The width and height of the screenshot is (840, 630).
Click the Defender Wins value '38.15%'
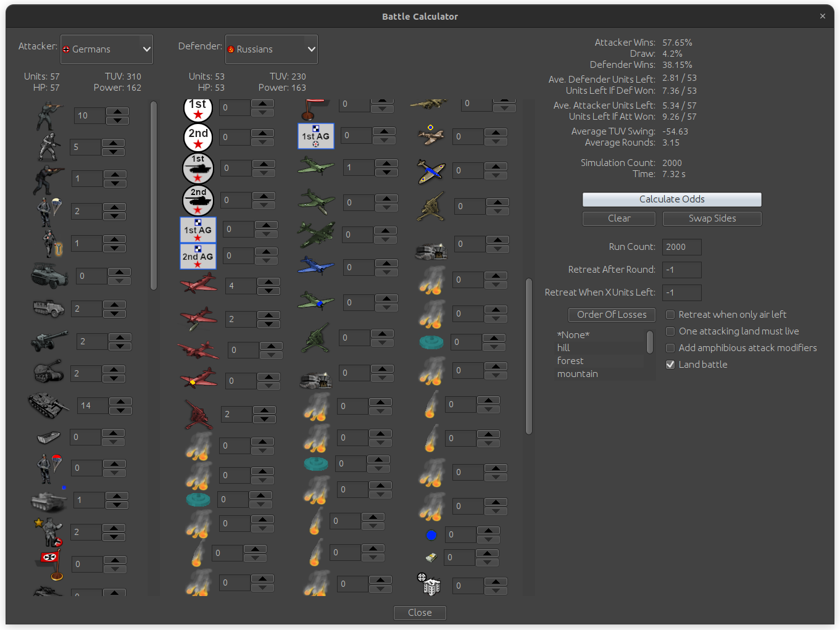[677, 65]
